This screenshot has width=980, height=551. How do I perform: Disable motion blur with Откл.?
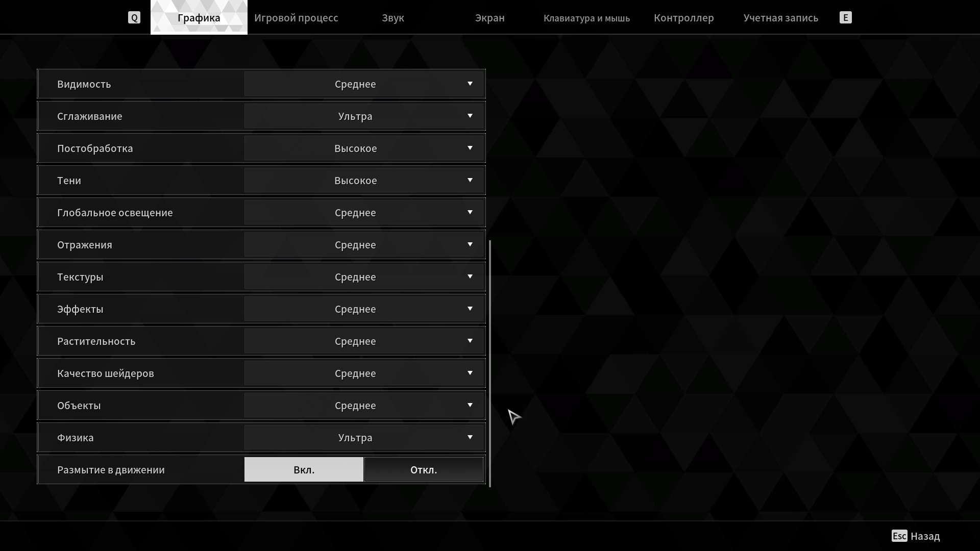[424, 469]
